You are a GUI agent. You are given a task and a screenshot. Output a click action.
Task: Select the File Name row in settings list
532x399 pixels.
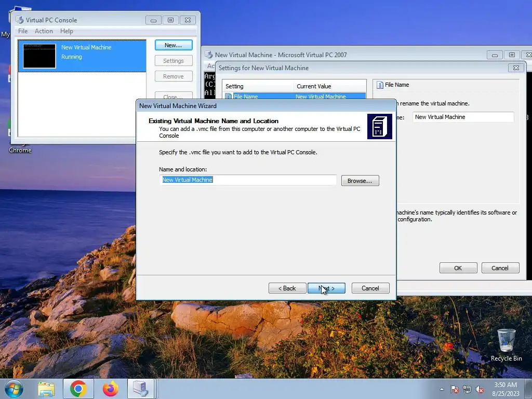[295, 96]
